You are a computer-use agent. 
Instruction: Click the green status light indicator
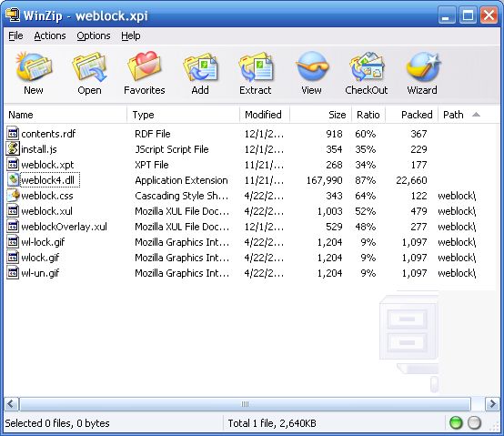456,423
